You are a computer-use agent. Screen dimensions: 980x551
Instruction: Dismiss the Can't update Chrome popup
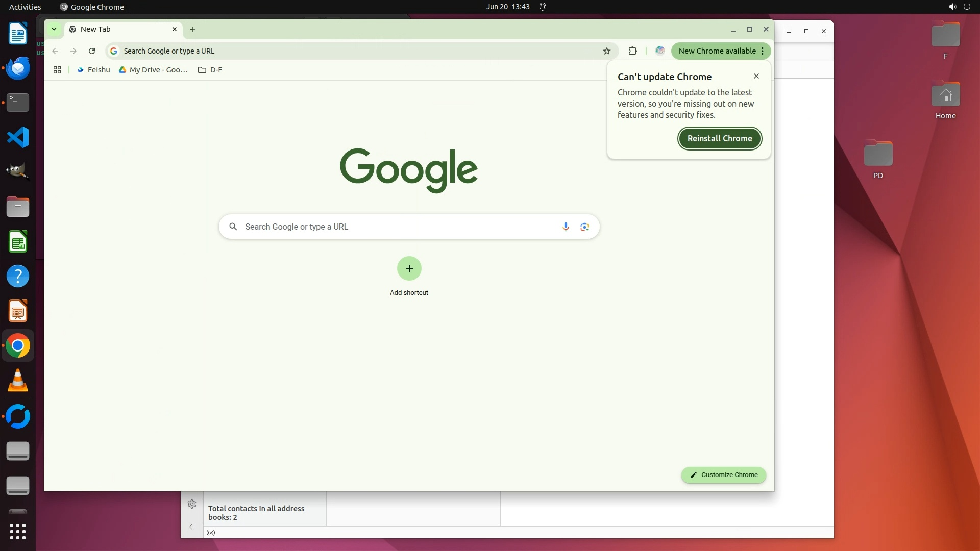pos(756,76)
